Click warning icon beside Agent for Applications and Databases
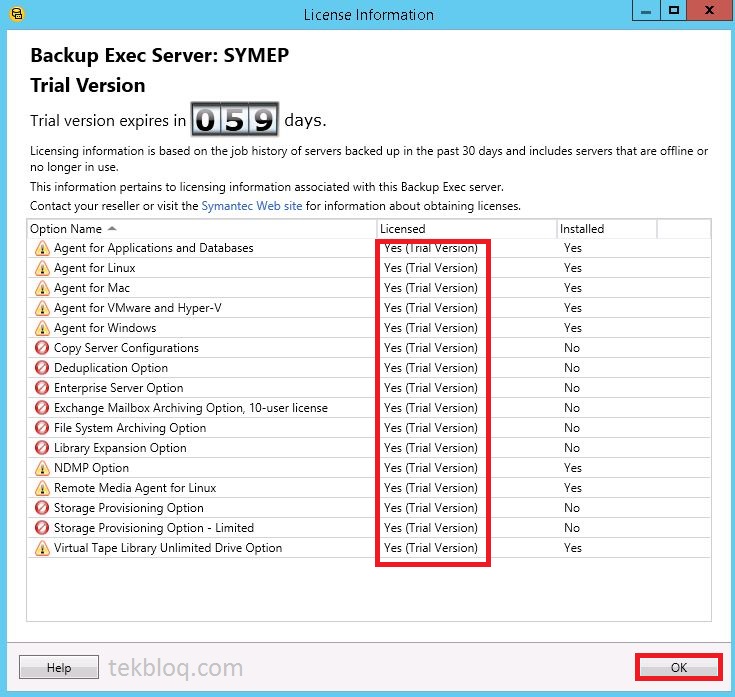Image resolution: width=735 pixels, height=697 pixels. [x=42, y=248]
